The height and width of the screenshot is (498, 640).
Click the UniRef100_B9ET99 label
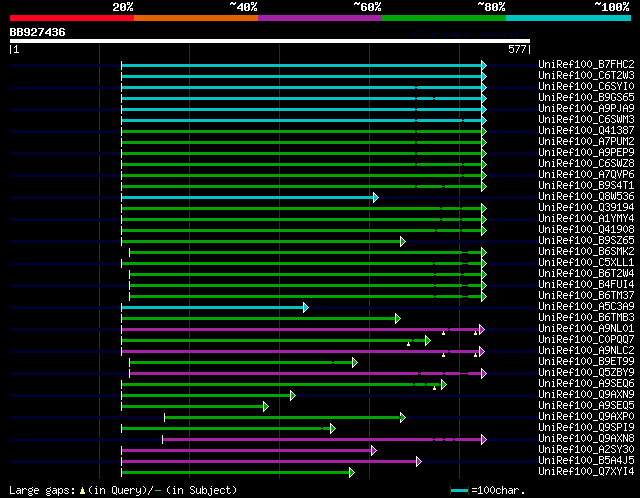586,362
